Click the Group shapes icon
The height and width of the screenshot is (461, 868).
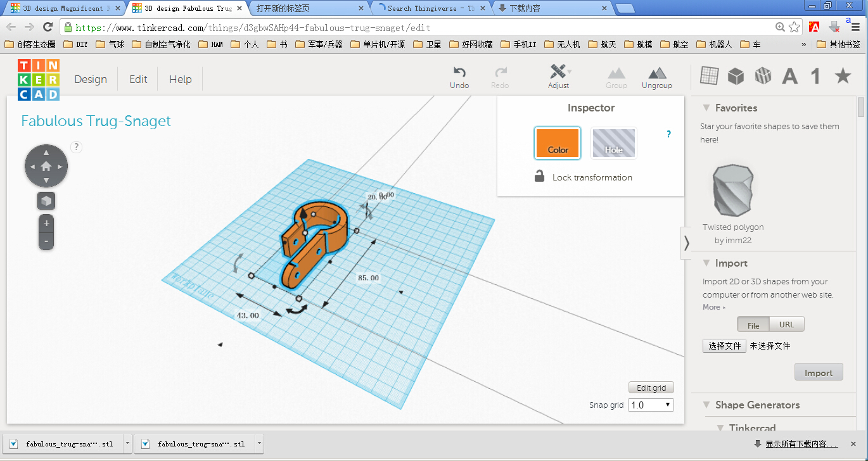pyautogui.click(x=616, y=73)
